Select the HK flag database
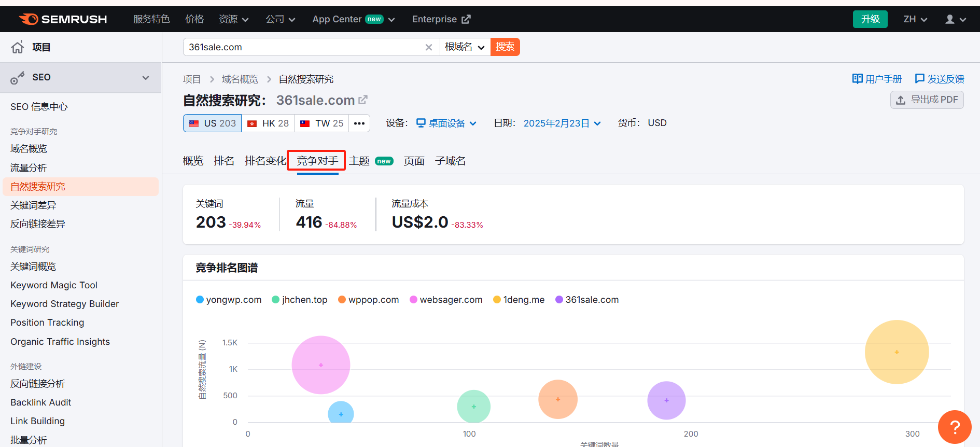The image size is (980, 447). tap(268, 123)
